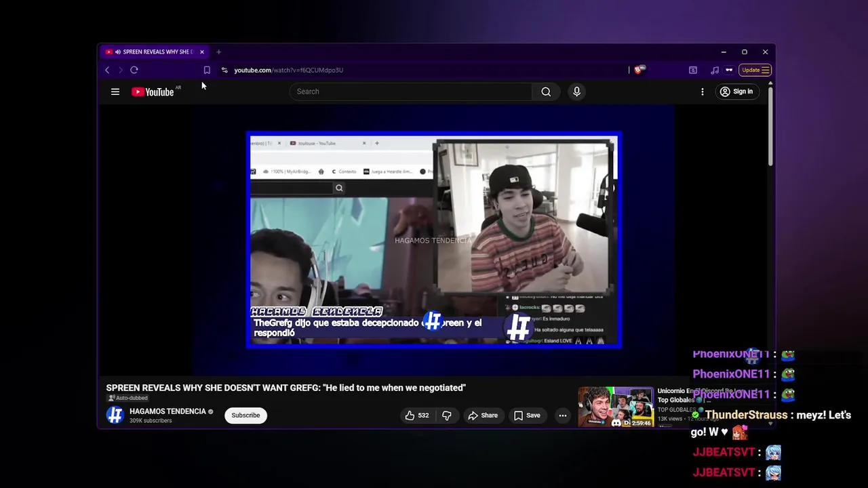Viewport: 868px width, 488px height.
Task: Close the SPREEN REVEALS tab
Action: pos(201,52)
